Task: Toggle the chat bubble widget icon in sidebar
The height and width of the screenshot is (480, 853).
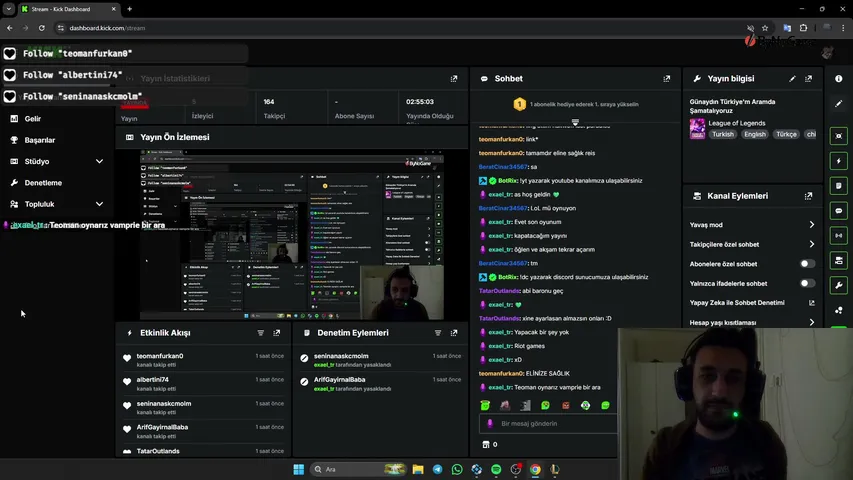Action: [838, 211]
